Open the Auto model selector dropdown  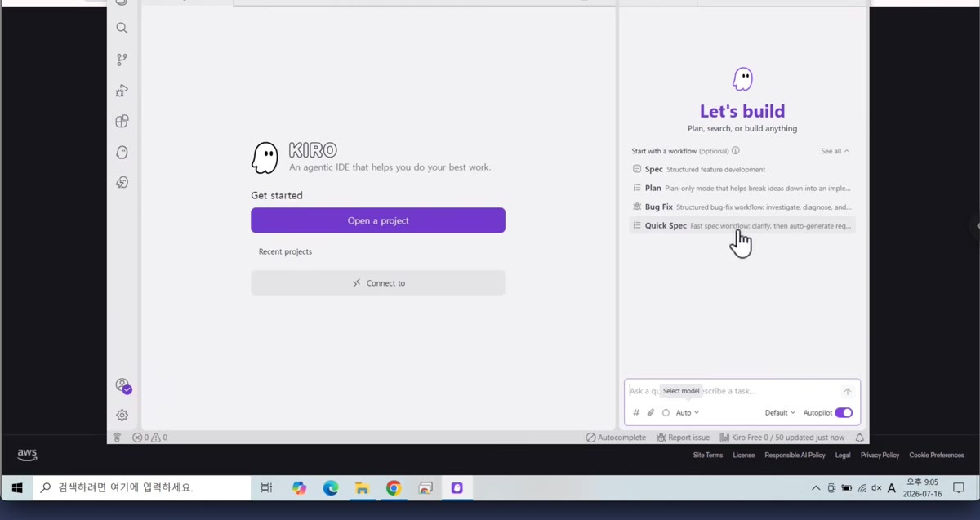pyautogui.click(x=687, y=413)
